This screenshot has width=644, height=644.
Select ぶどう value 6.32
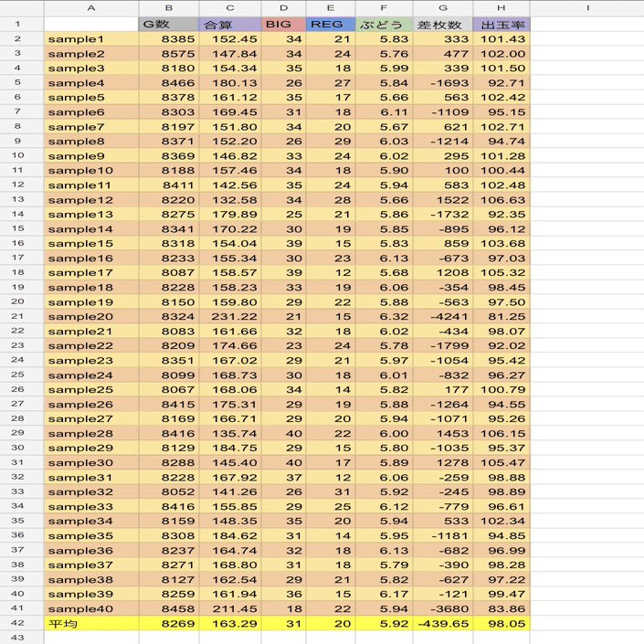(384, 317)
